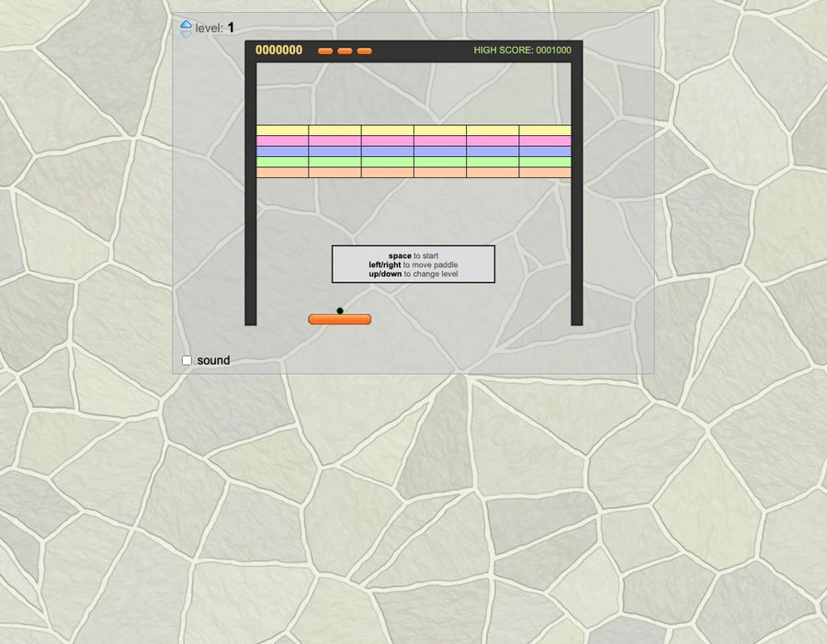Click the last yellow brick on right
The height and width of the screenshot is (644, 827).
point(545,130)
